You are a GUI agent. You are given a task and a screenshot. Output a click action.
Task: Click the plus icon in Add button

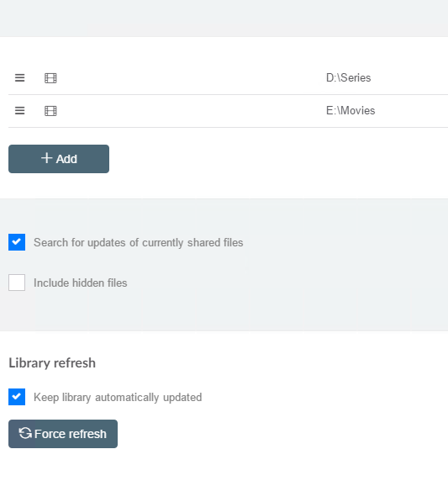tap(47, 158)
